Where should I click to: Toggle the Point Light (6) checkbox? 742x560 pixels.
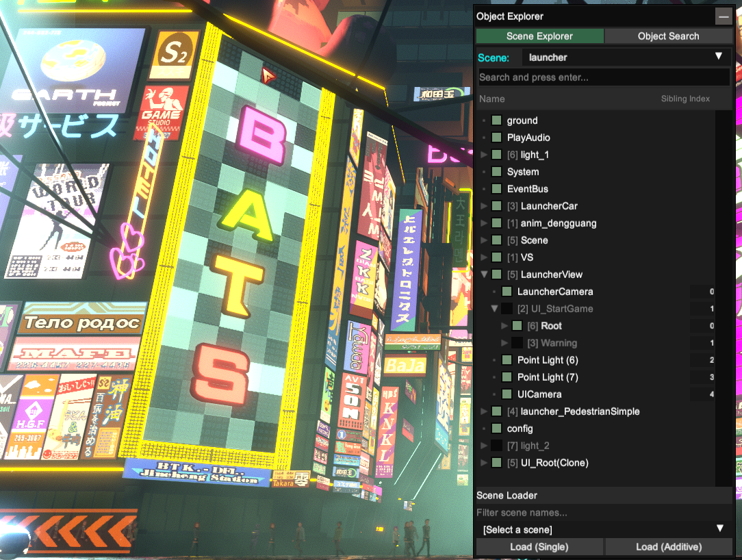(x=507, y=360)
